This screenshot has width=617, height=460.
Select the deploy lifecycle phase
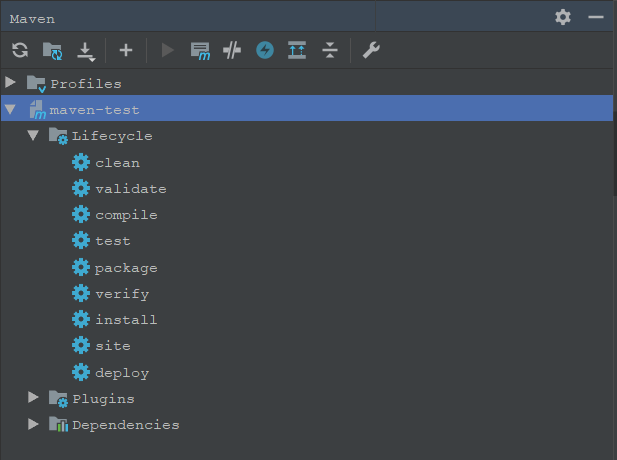pyautogui.click(x=121, y=372)
